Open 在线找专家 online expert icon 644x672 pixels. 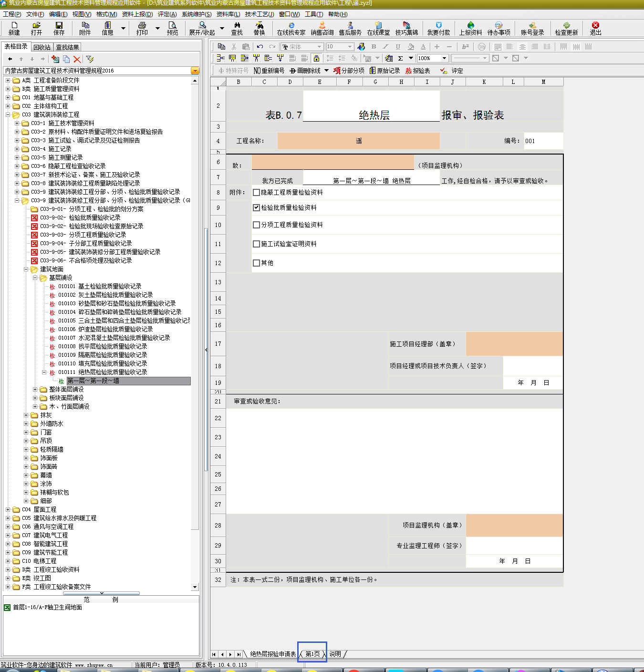point(291,28)
